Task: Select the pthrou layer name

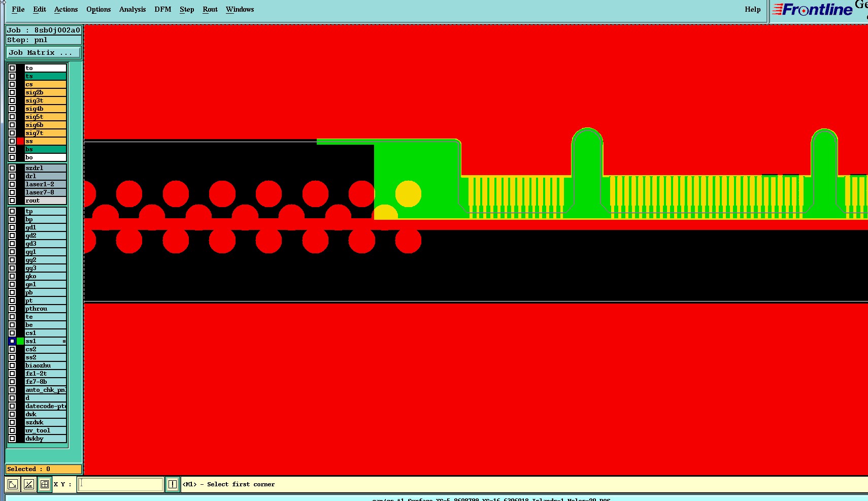Action: [x=46, y=309]
